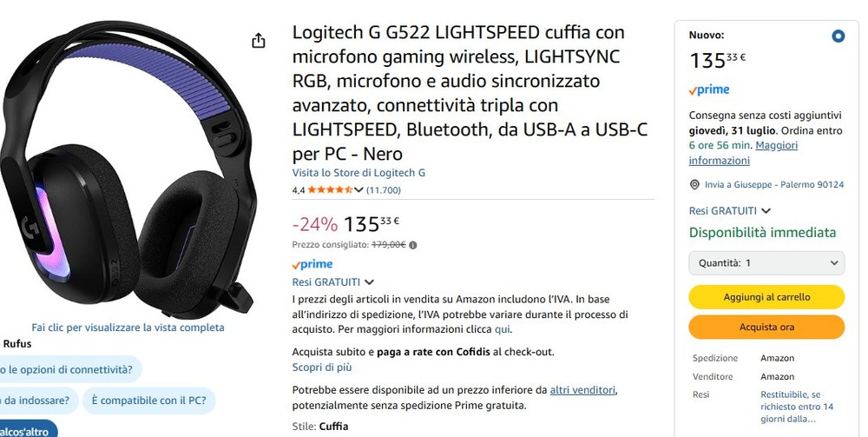Click the Prime logo in buy box

coord(709,89)
